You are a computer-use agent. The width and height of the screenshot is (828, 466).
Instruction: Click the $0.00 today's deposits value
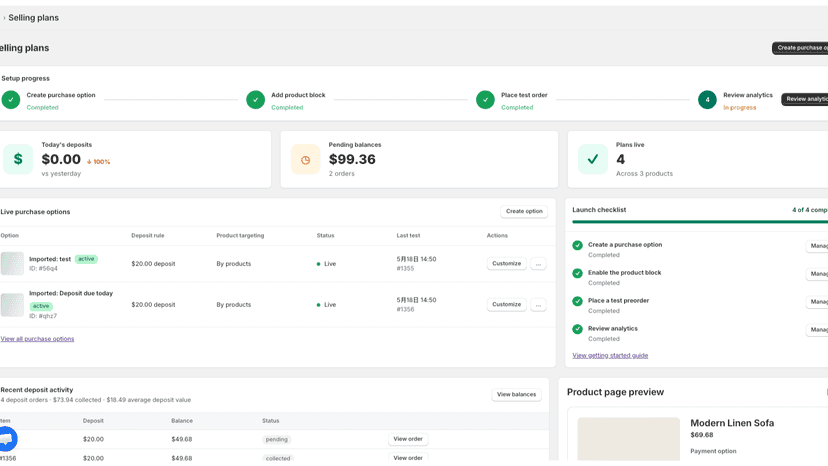tap(61, 159)
